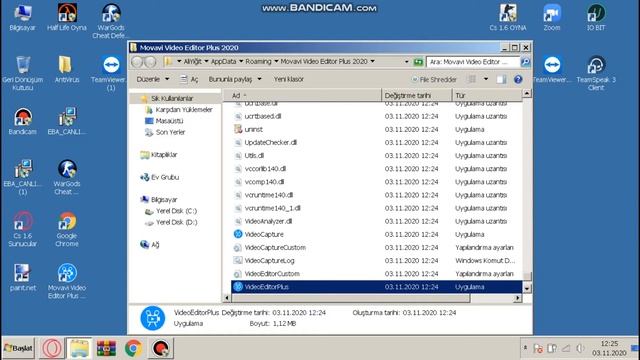Toggle the preview pane button
The width and height of the screenshot is (640, 360).
[x=501, y=79]
